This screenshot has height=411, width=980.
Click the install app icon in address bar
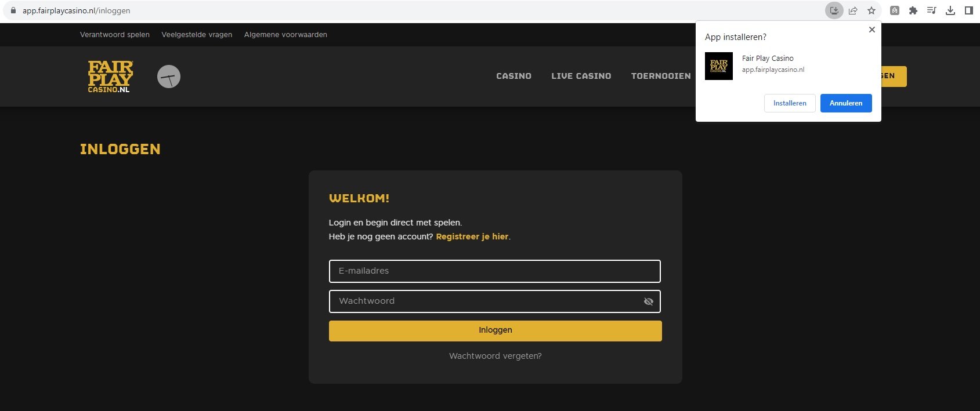(x=834, y=10)
